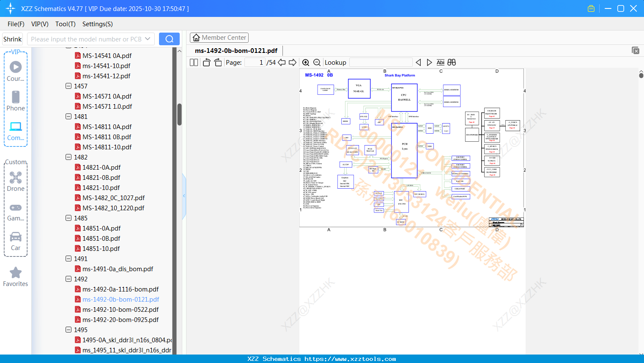Click the XZZ app logo

(x=11, y=8)
